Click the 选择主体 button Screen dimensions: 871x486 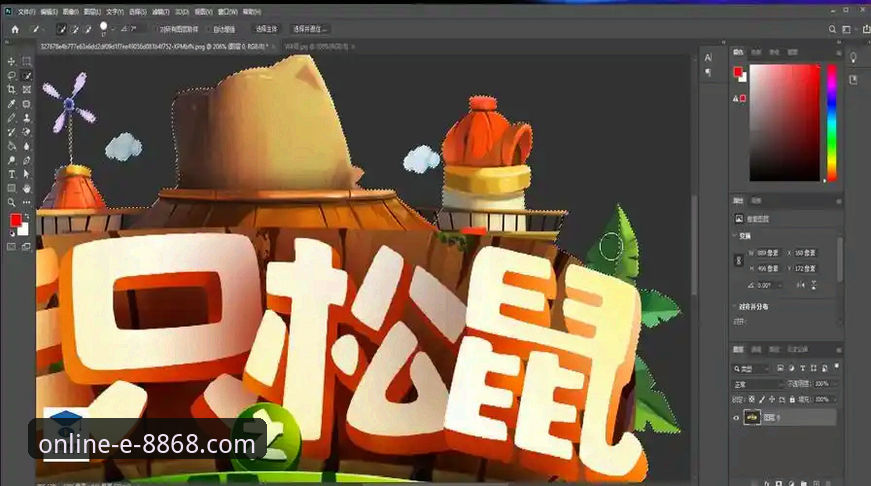tap(266, 29)
